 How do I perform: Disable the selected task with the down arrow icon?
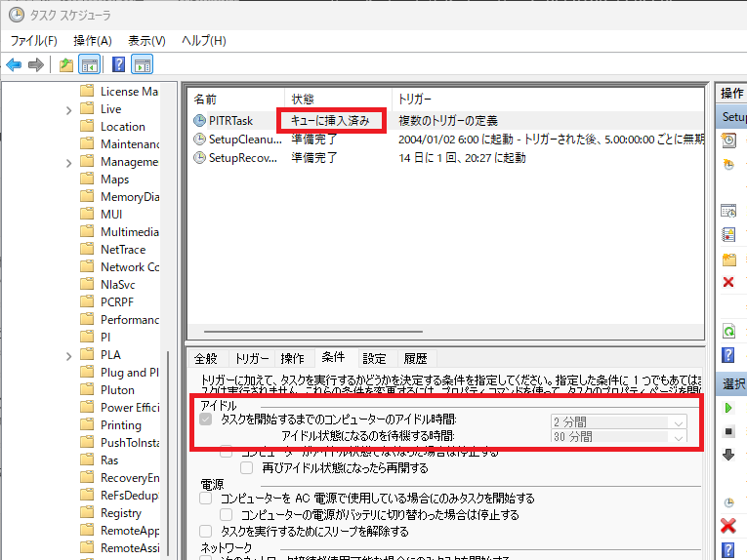pos(728,455)
